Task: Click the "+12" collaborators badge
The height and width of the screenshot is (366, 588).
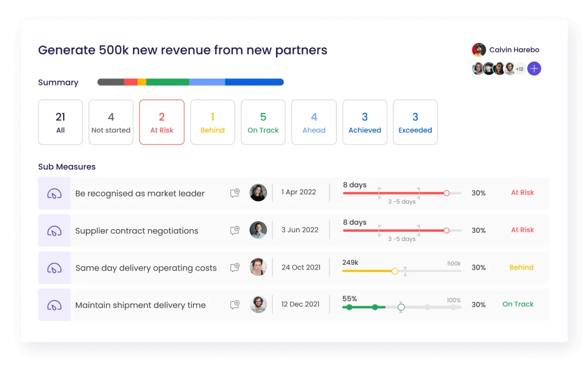Action: pos(519,68)
